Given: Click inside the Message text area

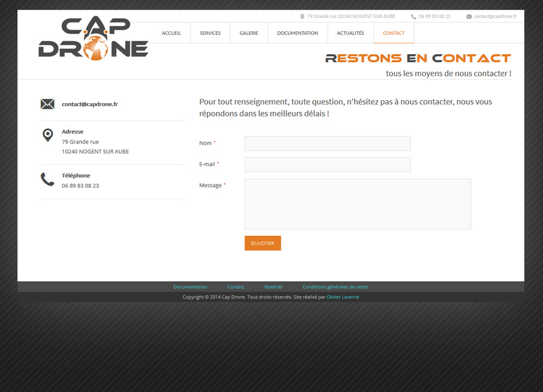Looking at the screenshot, I should pyautogui.click(x=357, y=204).
